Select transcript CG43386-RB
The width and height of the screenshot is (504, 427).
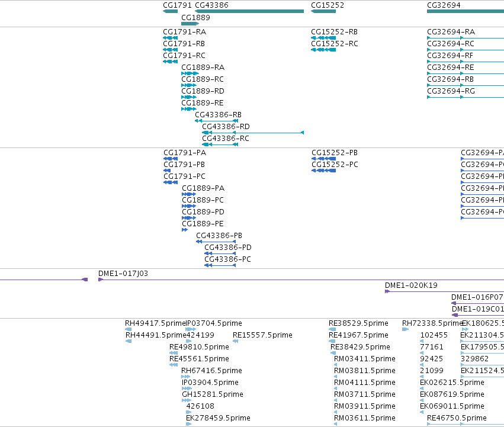pos(219,115)
